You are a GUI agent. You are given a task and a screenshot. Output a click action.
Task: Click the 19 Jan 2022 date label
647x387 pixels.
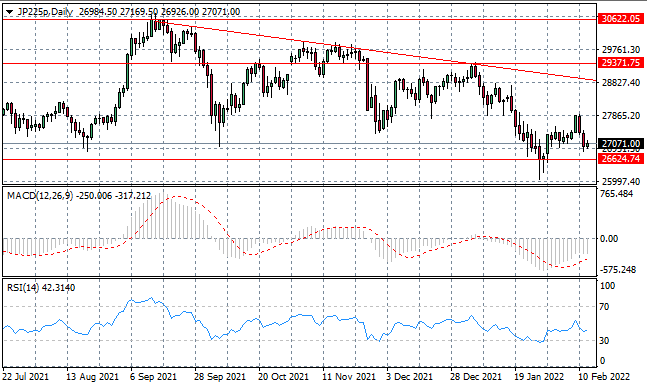pos(539,377)
